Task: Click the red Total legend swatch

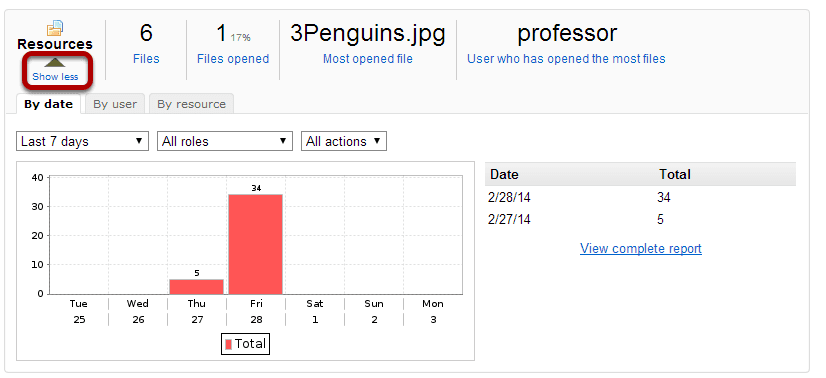Action: point(228,344)
